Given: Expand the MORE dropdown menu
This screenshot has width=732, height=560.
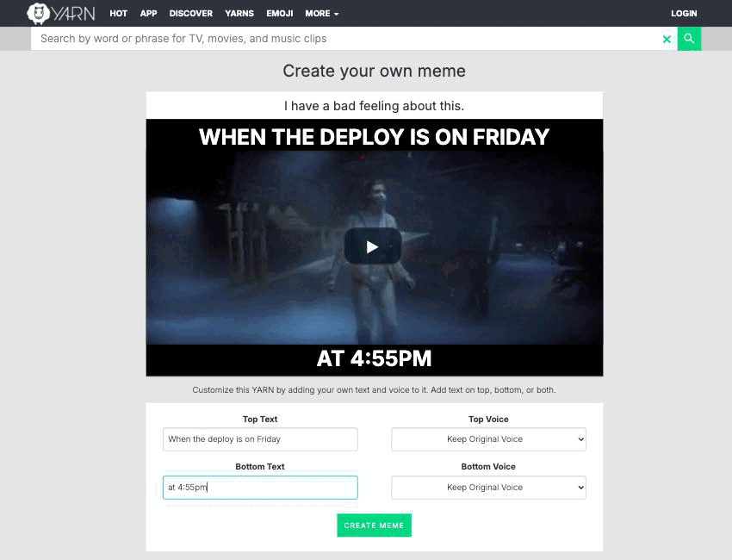Looking at the screenshot, I should pos(322,14).
